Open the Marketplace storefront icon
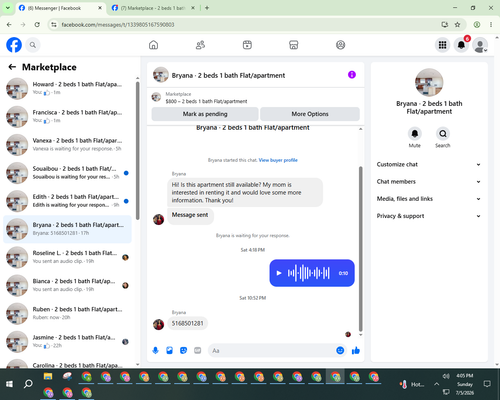The height and width of the screenshot is (400, 500). click(294, 45)
